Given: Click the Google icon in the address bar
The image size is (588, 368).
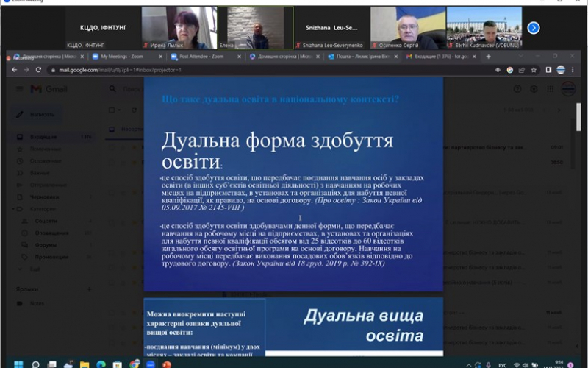Looking at the screenshot, I should pyautogui.click(x=509, y=70).
